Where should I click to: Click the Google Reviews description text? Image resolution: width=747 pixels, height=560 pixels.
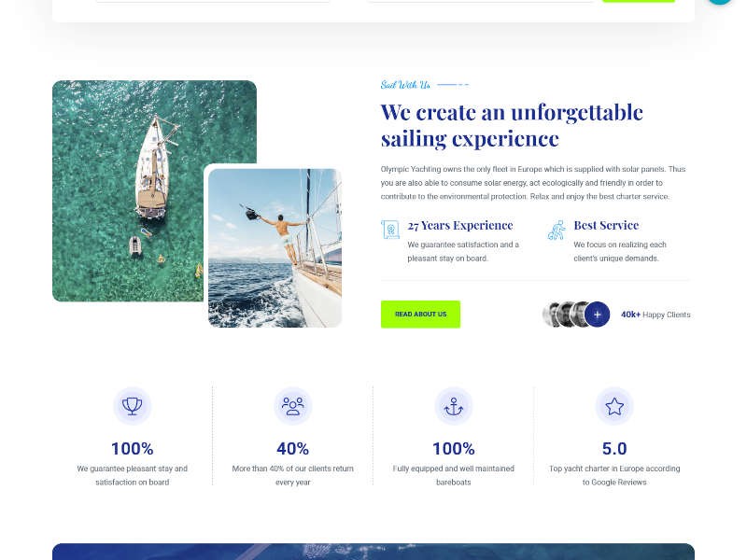click(614, 475)
